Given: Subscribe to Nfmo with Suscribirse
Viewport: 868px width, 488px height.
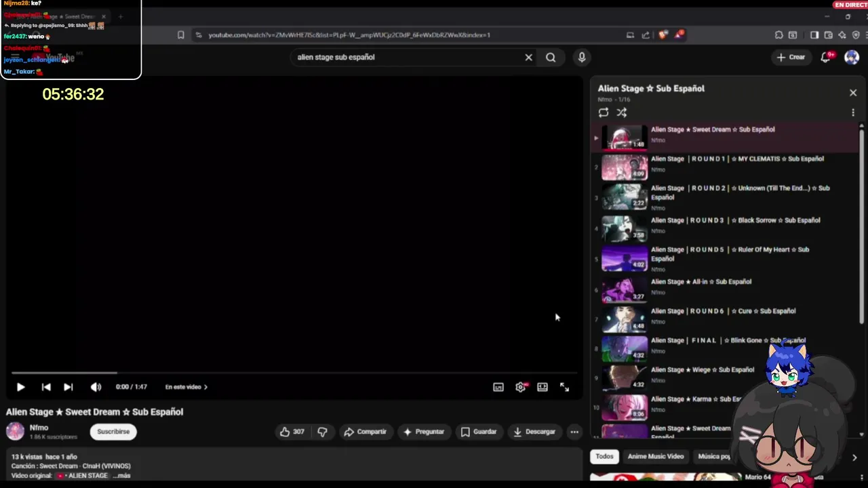Looking at the screenshot, I should tap(113, 432).
